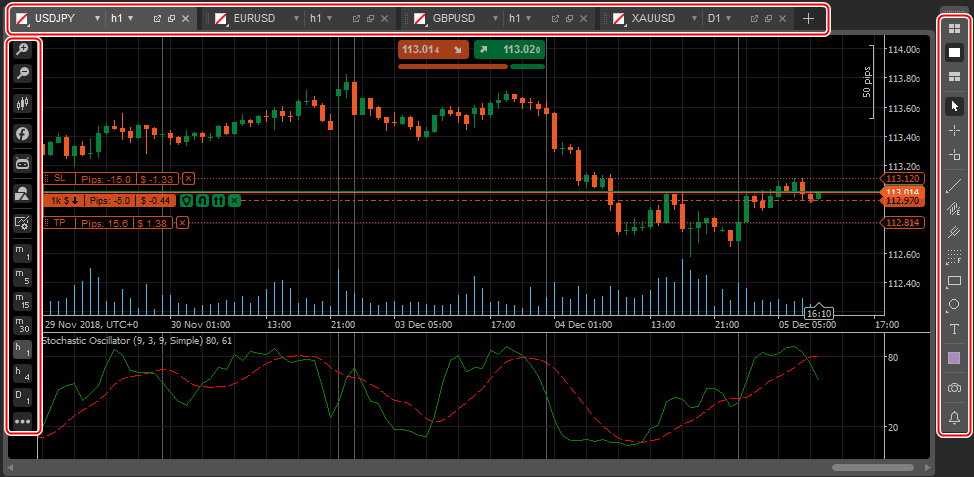Click the camera snapshot icon

pos(953,387)
